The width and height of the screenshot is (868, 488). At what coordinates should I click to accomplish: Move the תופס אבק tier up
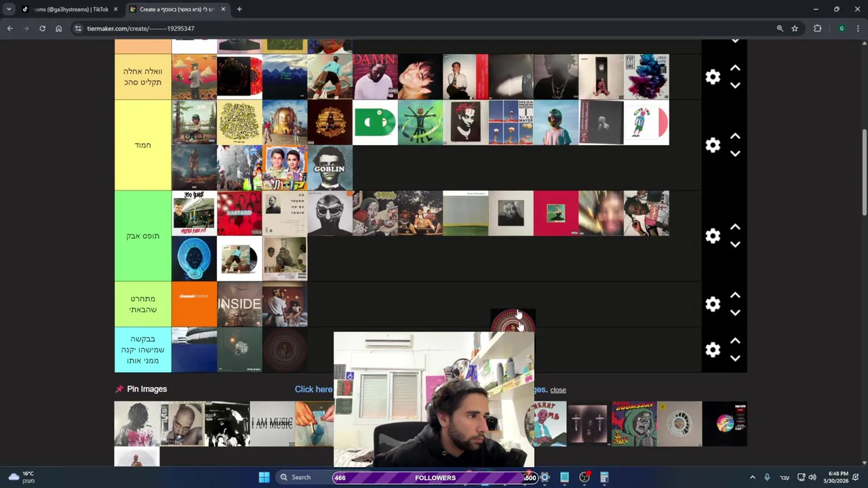click(x=735, y=227)
